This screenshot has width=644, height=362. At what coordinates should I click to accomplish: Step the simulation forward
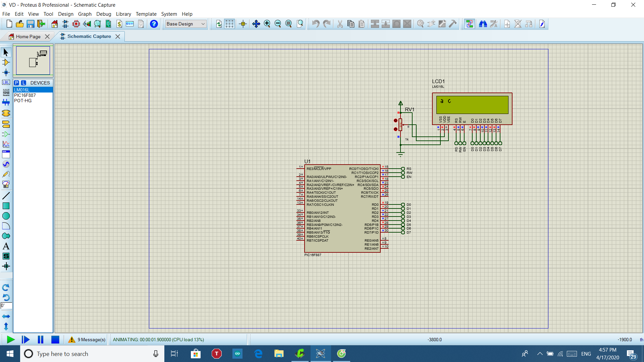click(x=25, y=340)
